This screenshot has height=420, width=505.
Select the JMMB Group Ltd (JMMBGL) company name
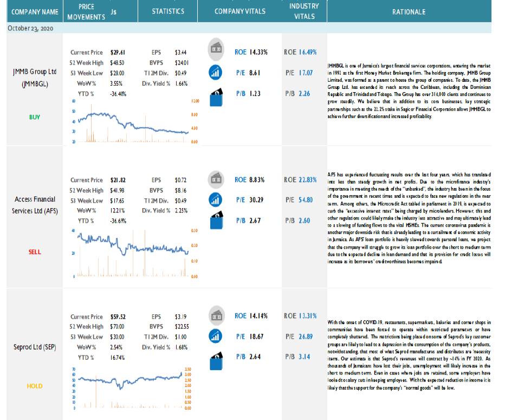[35, 77]
